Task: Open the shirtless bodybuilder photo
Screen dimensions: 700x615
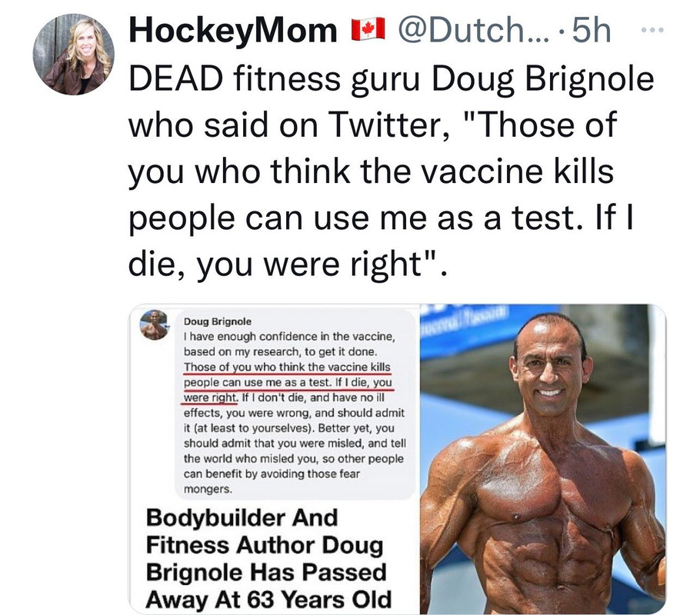Action: [x=543, y=459]
